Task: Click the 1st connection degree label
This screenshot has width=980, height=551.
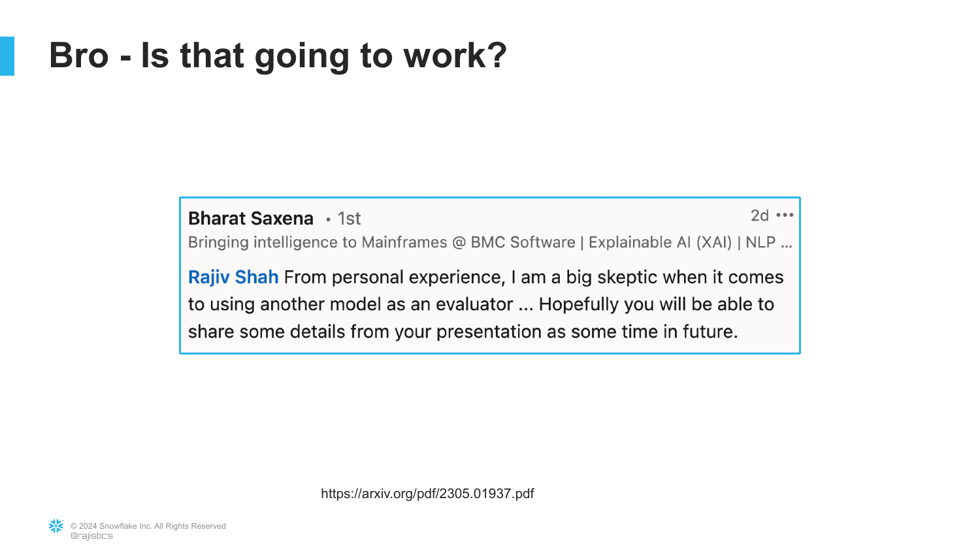Action: [349, 218]
